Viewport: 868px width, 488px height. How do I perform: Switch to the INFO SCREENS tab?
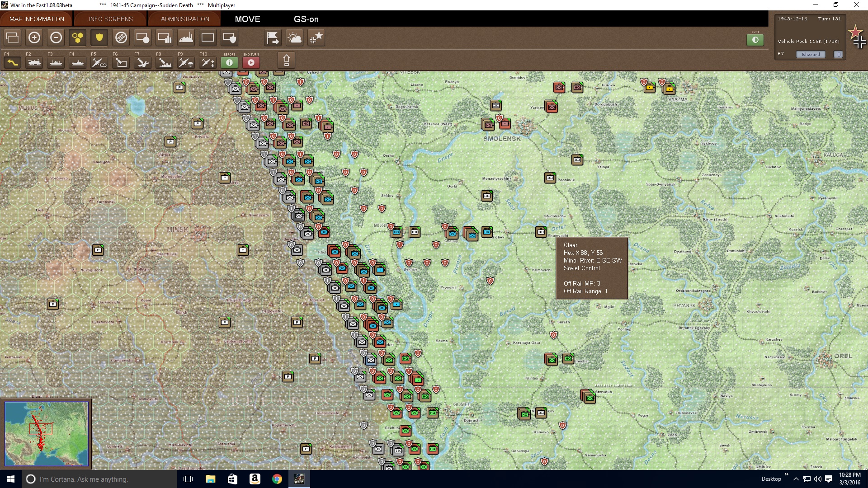(x=110, y=19)
